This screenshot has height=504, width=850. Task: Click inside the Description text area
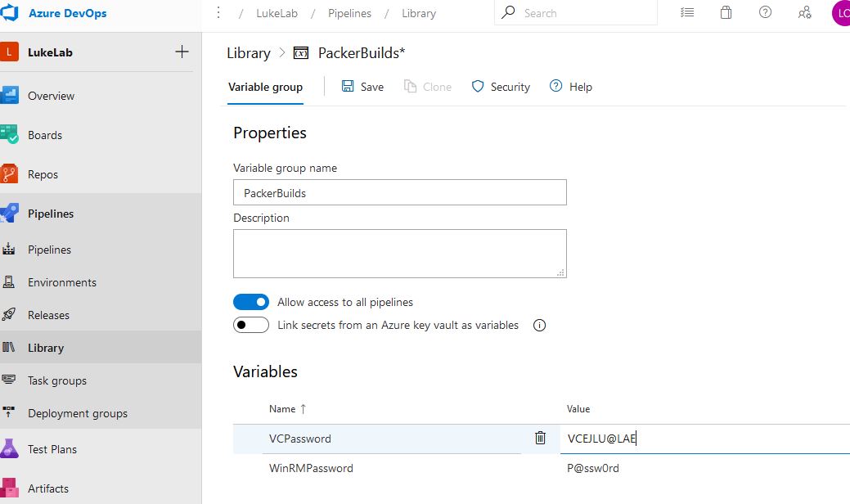400,254
